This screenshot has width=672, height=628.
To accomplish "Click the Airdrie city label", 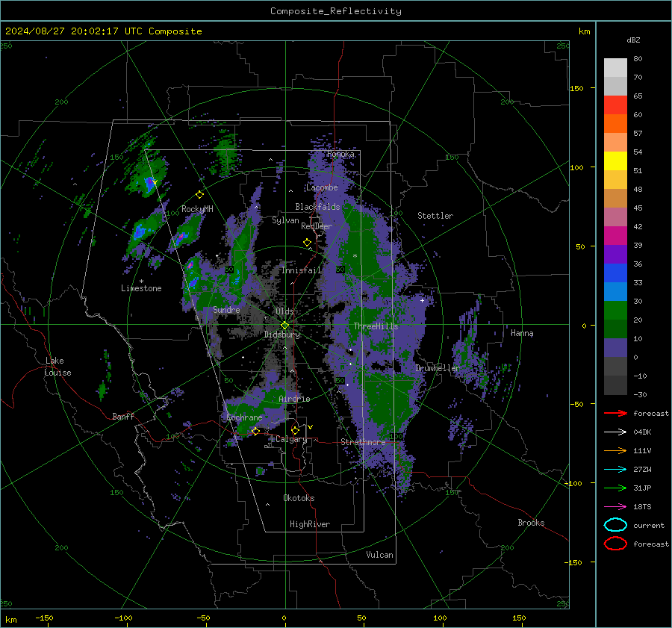I will [x=294, y=399].
